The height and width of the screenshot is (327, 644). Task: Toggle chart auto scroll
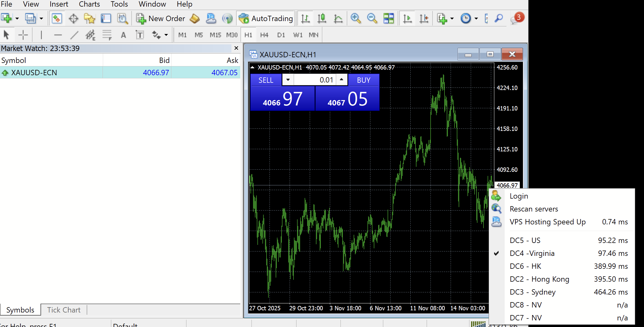408,18
